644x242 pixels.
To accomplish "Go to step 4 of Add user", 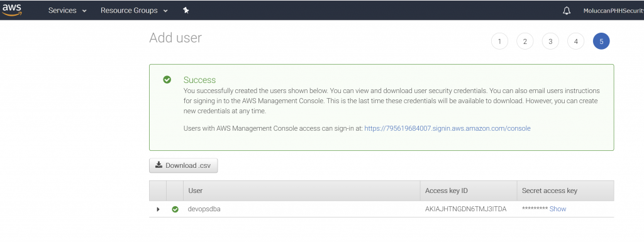I will click(576, 41).
